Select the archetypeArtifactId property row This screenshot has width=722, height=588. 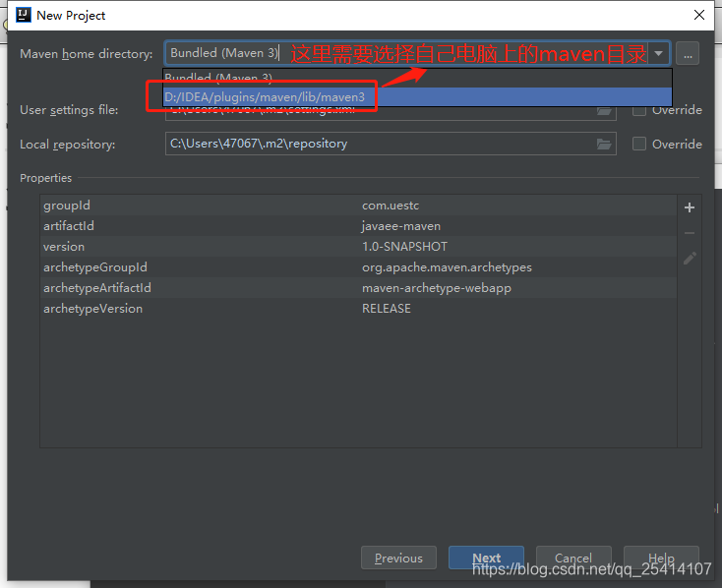[x=358, y=288]
